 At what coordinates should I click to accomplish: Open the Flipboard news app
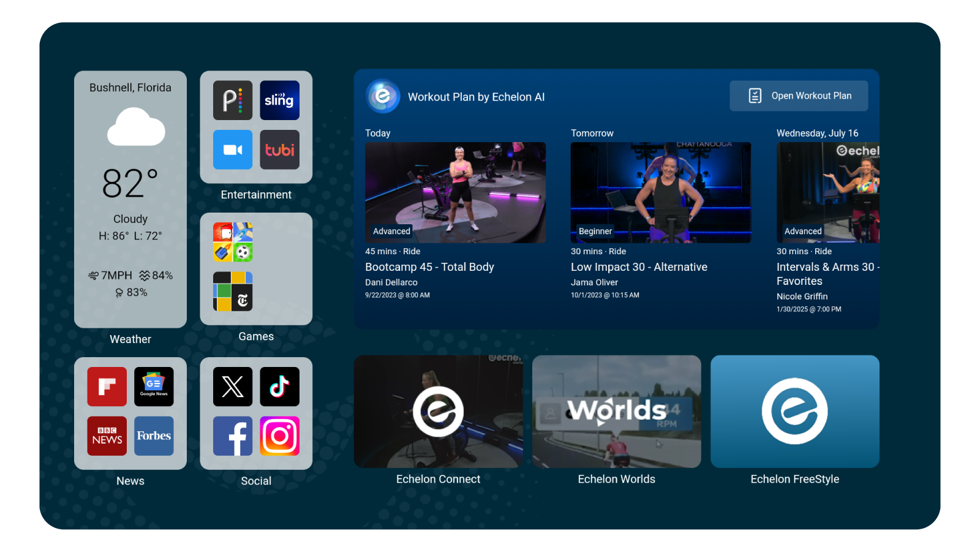pyautogui.click(x=107, y=387)
